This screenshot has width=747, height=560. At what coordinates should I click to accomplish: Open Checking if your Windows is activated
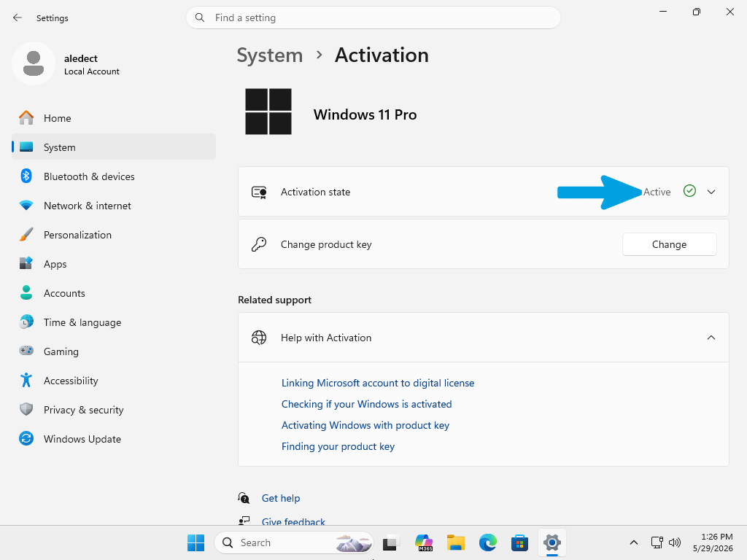coord(366,404)
